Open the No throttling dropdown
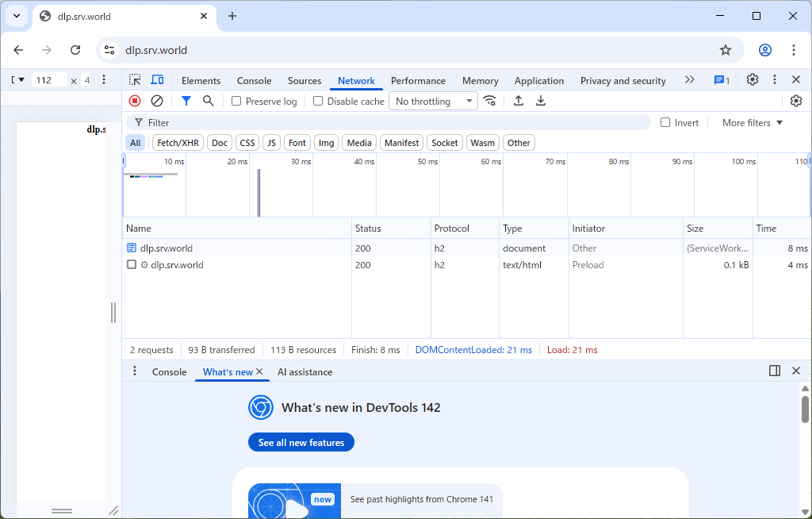The height and width of the screenshot is (519, 812). click(433, 102)
